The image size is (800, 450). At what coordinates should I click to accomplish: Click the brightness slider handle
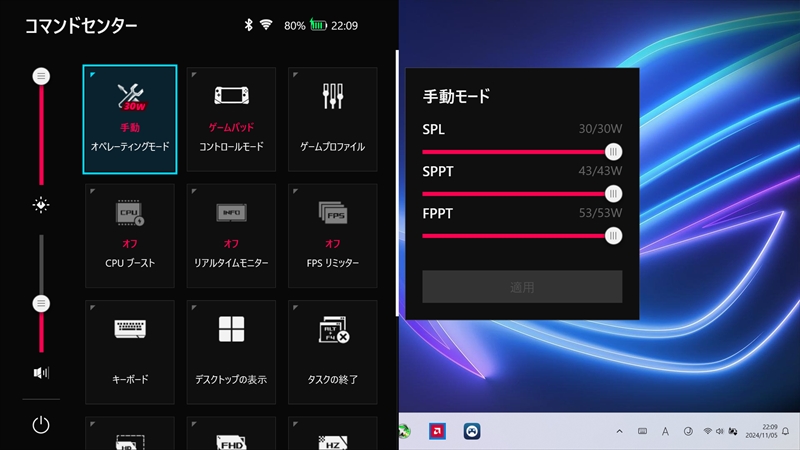[41, 77]
